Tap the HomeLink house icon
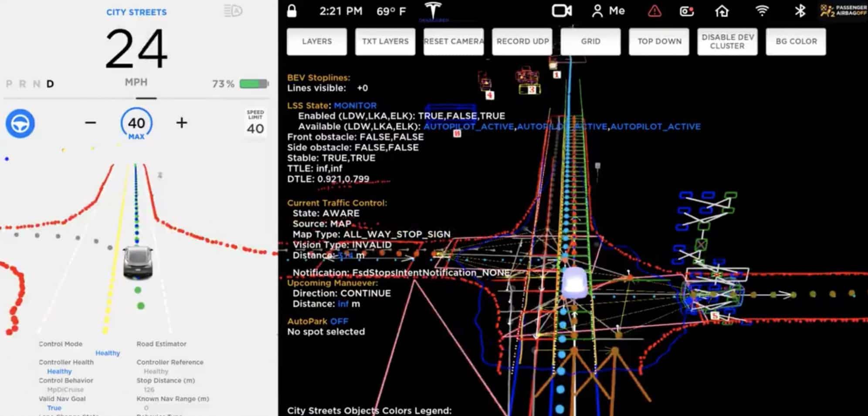Screen dimensions: 868x416 [722, 11]
